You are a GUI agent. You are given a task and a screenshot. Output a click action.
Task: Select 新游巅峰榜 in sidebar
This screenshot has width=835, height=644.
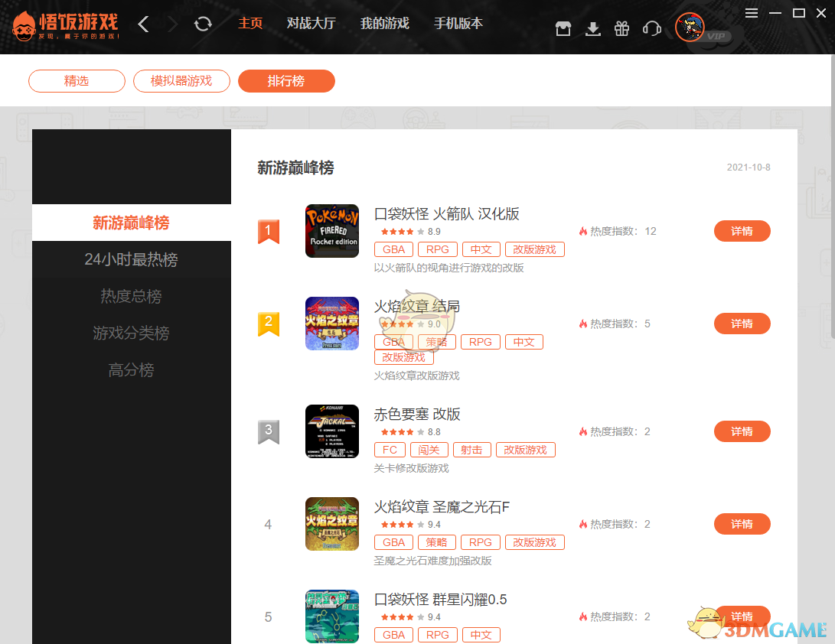pos(132,223)
